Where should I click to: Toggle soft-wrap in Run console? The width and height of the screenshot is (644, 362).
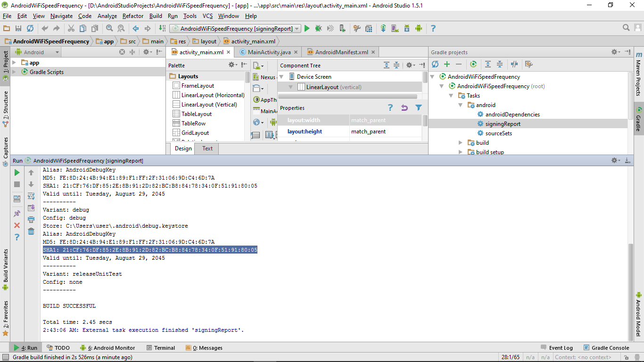[31, 196]
